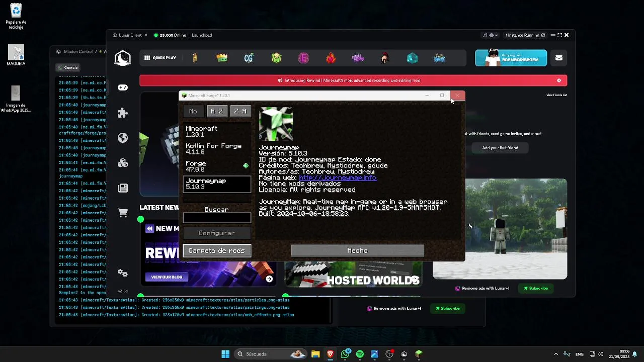Open 1 Instance Running popout
This screenshot has height=362, width=644.
coord(525,35)
